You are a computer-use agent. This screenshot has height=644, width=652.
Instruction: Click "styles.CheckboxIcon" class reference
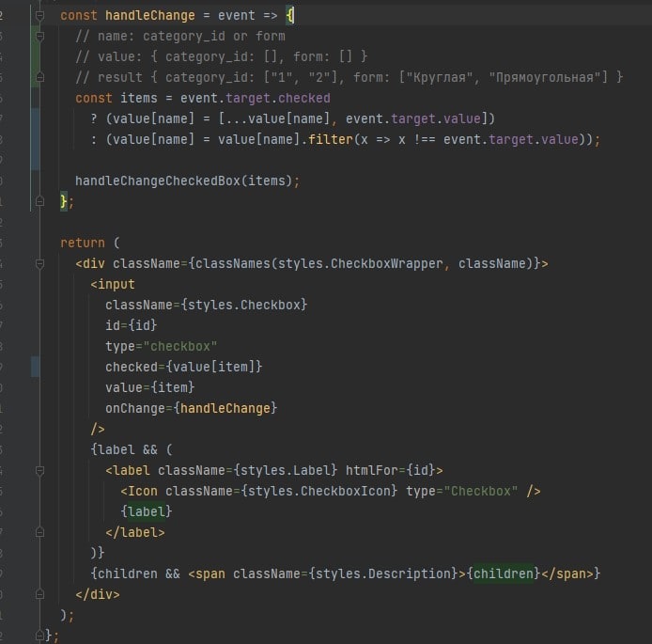coord(318,492)
